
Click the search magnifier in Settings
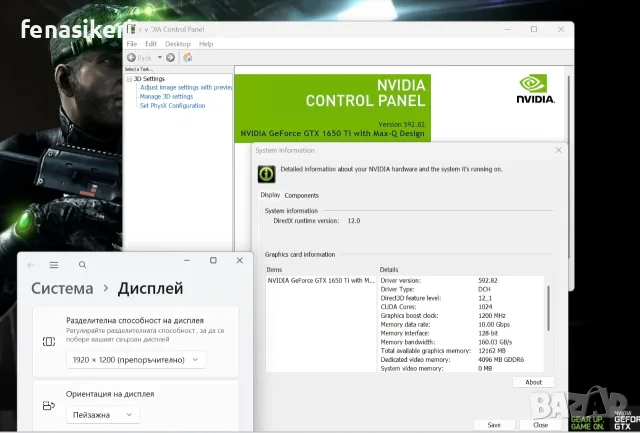coord(82,265)
